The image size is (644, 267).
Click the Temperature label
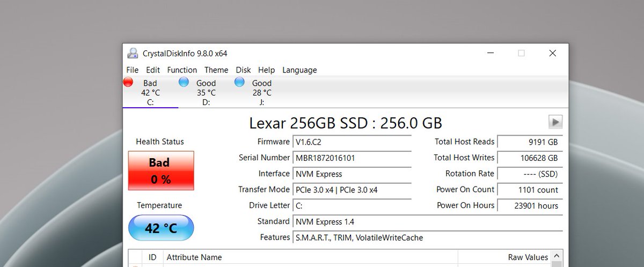coord(159,205)
